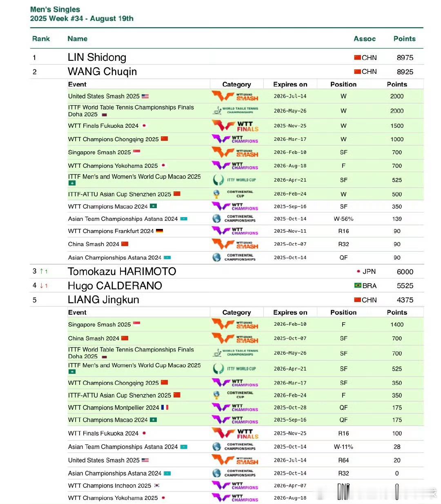Click WTT Champions logo for Chongqing 2025, WANG Chuqin

coord(235,139)
